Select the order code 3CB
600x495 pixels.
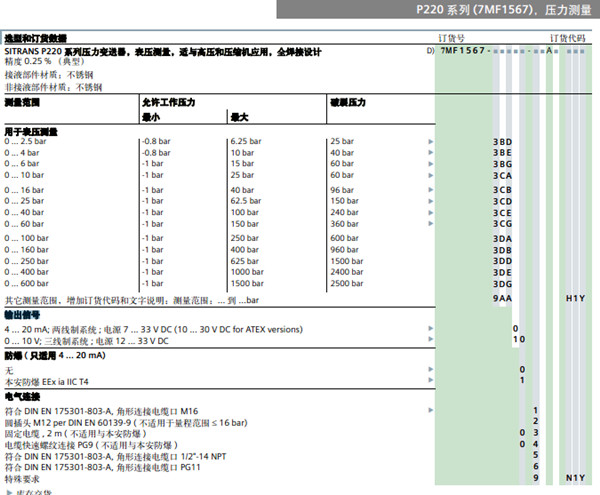(x=502, y=190)
